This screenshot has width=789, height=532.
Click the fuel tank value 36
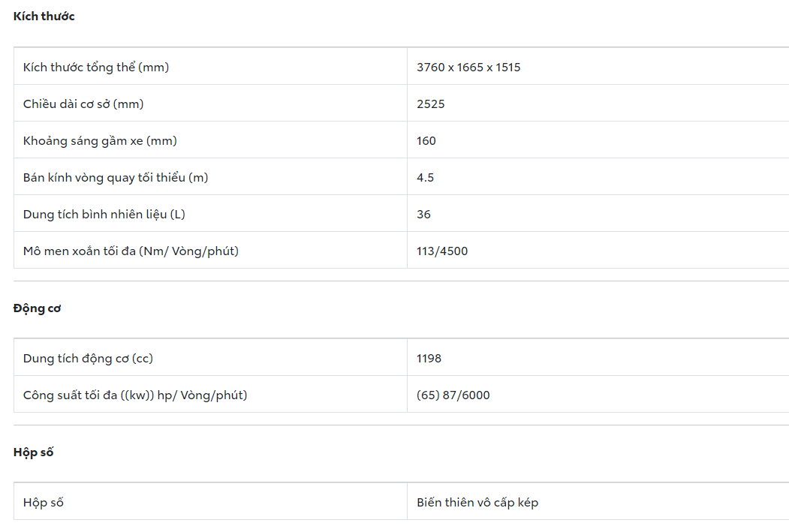(424, 215)
